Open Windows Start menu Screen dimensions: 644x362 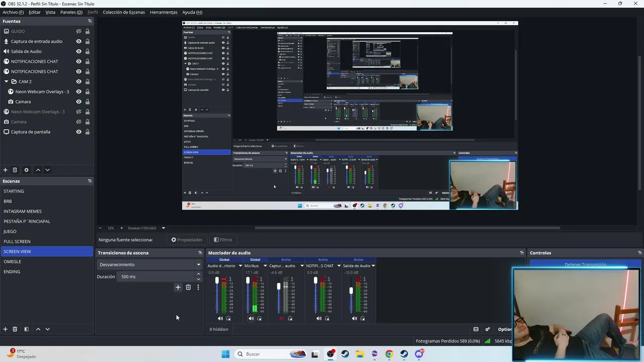click(x=225, y=354)
